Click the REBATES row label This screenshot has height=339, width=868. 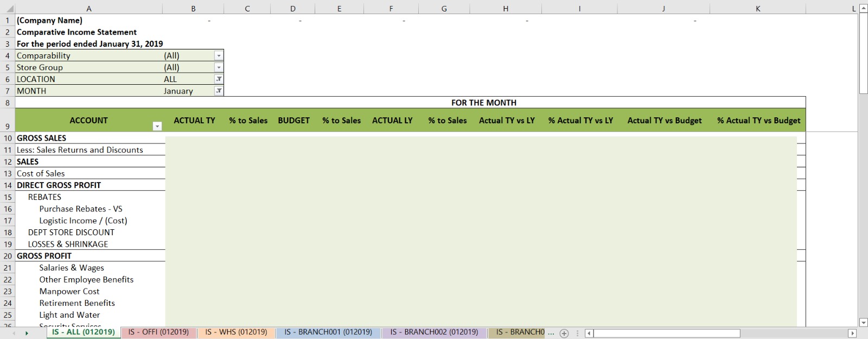(44, 197)
